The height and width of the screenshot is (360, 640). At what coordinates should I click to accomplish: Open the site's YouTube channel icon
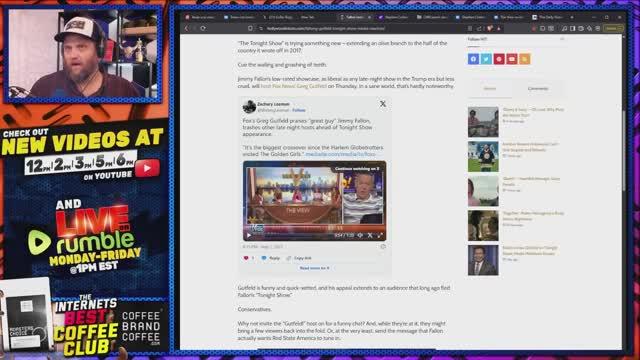click(512, 59)
